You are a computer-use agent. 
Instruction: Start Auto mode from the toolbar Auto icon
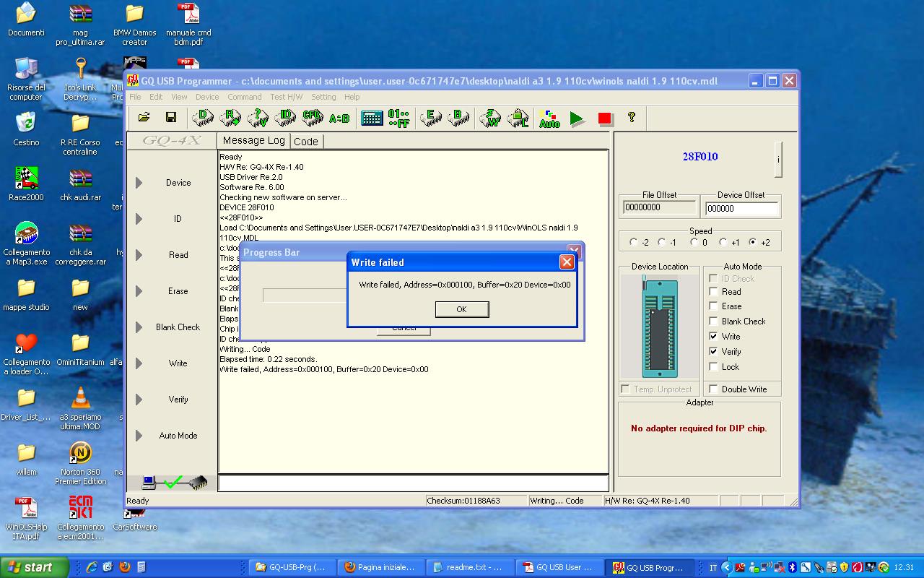click(x=549, y=118)
